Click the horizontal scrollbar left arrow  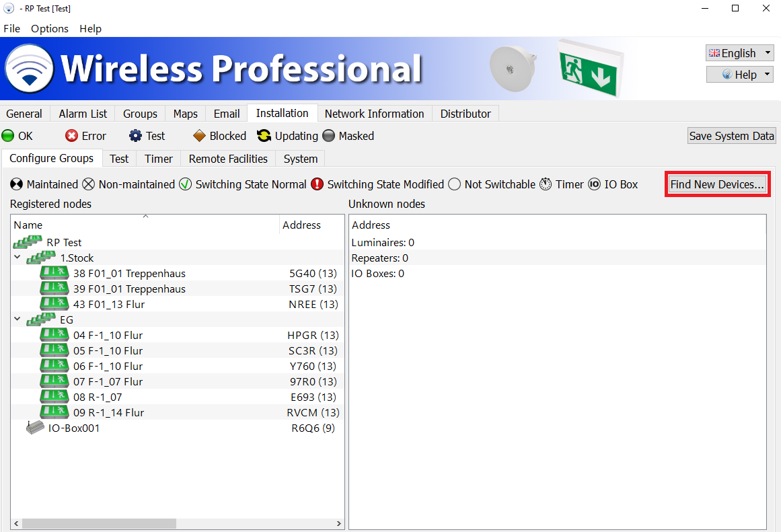(16, 523)
